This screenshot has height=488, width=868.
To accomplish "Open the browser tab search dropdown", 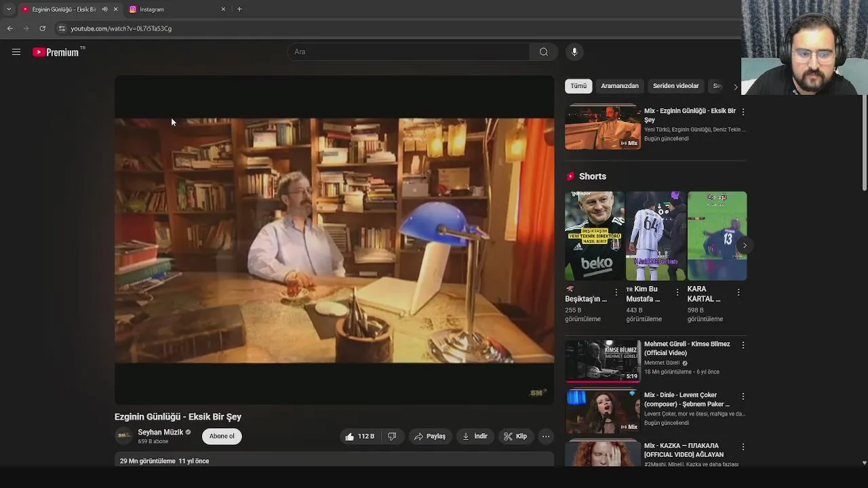I will [x=8, y=9].
